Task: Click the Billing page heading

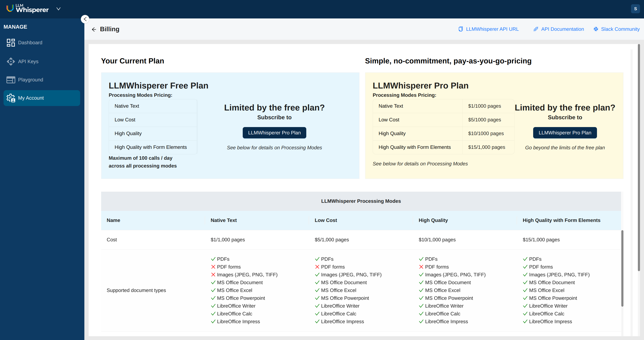Action: point(109,29)
